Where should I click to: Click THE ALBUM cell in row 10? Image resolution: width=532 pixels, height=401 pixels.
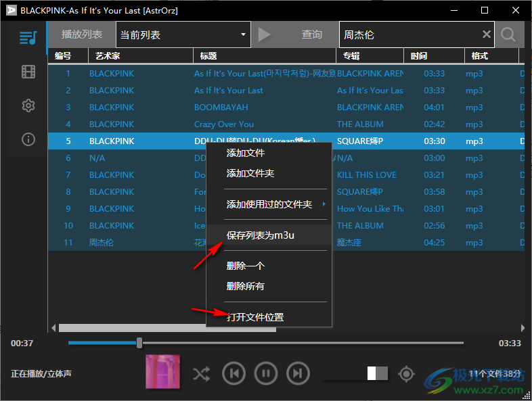[x=360, y=226]
